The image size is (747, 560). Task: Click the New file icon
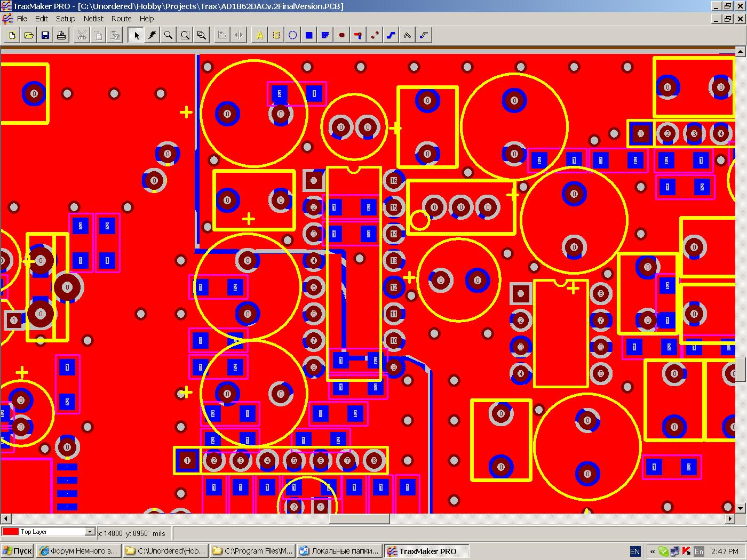coord(12,35)
